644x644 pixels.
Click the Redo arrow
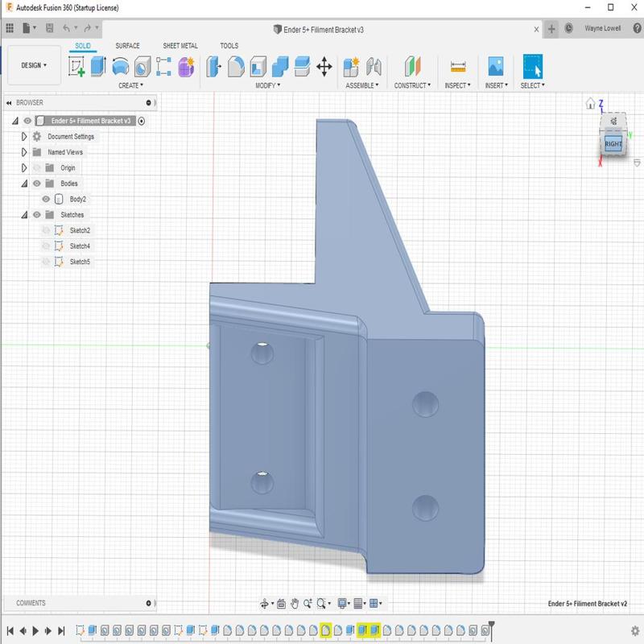click(88, 28)
